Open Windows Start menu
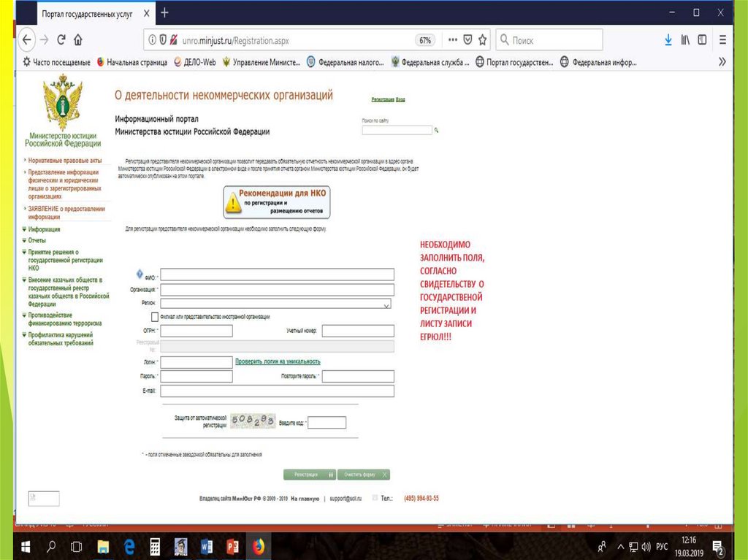This screenshot has width=748, height=560. click(x=26, y=547)
